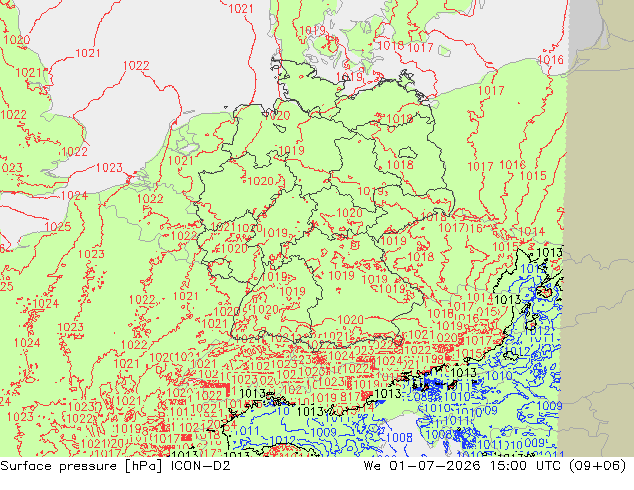Click the '15:00 UTC' time text
Viewport: 634px width, 490px height.
coord(525,466)
